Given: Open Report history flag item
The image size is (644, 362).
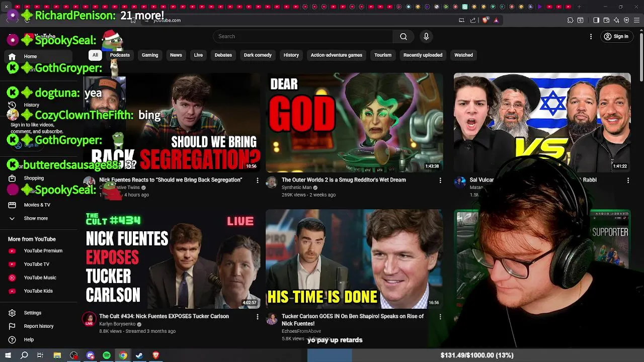Looking at the screenshot, I should pyautogui.click(x=39, y=326).
